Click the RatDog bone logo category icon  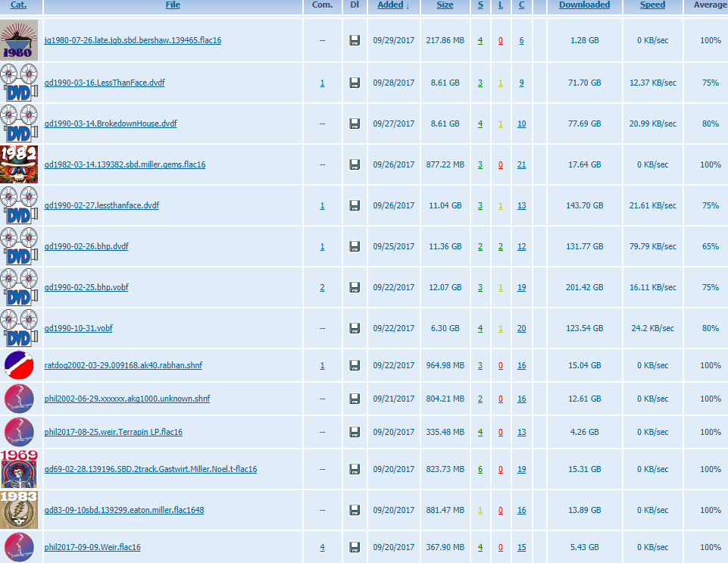[19, 365]
